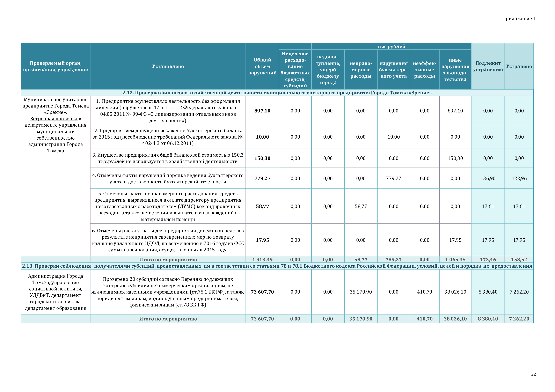Screen dimensions: 555x392
Task: Click finding 3 about unused property 150,3
Action: click(x=168, y=158)
